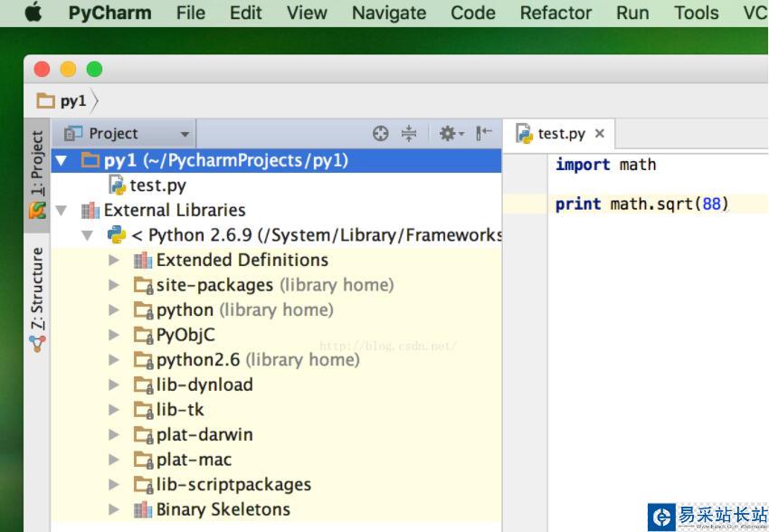The height and width of the screenshot is (532, 769).
Task: Expand the site-packages library folder
Action: tap(114, 285)
